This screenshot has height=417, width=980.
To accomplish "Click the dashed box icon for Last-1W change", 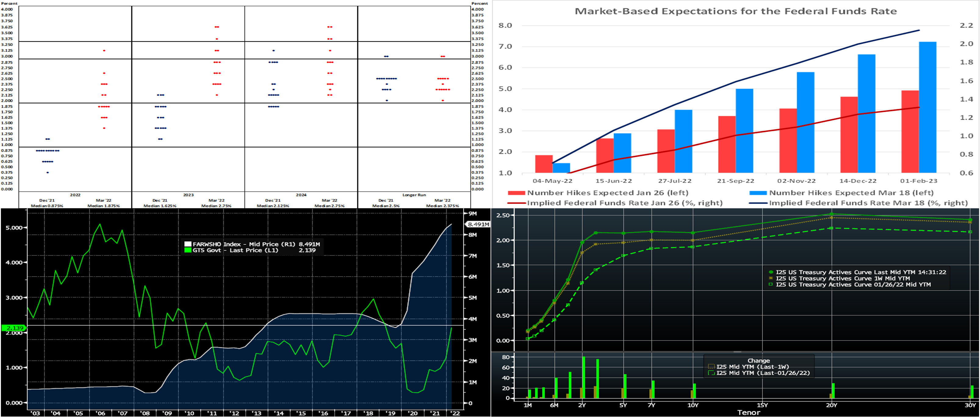I will click(x=711, y=367).
